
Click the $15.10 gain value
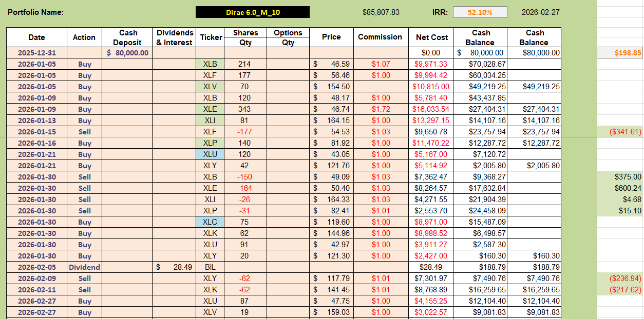coord(620,211)
